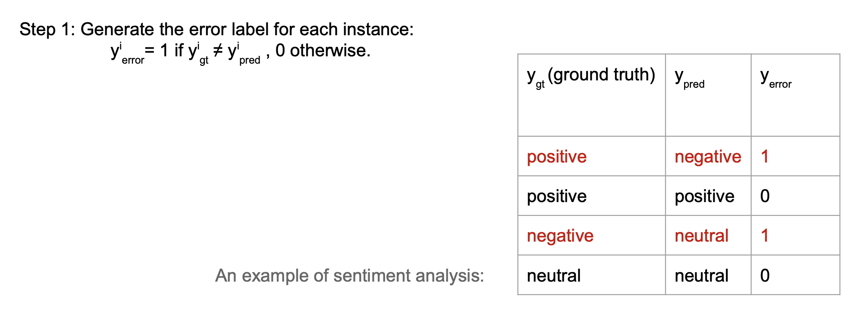Click the "Step 1: Generate the error label" heading
Viewport: 868px width, 313px height.
click(x=216, y=29)
